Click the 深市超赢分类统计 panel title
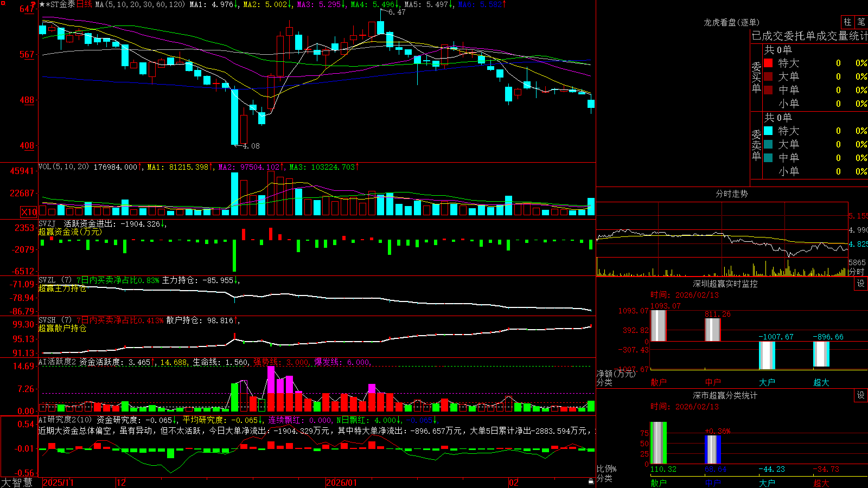 coord(725,395)
